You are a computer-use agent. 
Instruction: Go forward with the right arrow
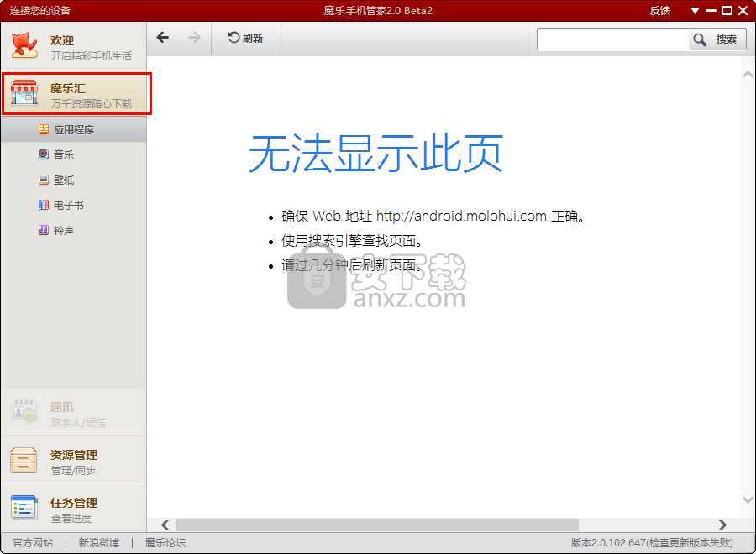point(194,38)
